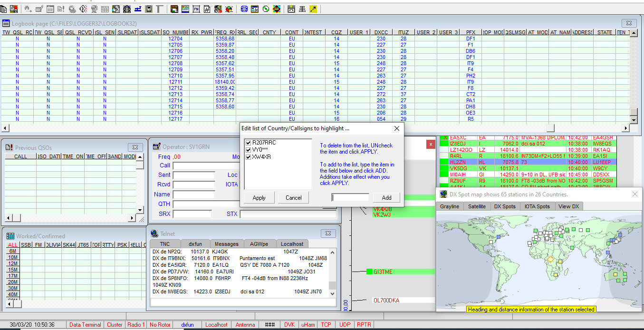644x330 pixels.
Task: Toggle the XW4XR checkbox
Action: click(248, 157)
